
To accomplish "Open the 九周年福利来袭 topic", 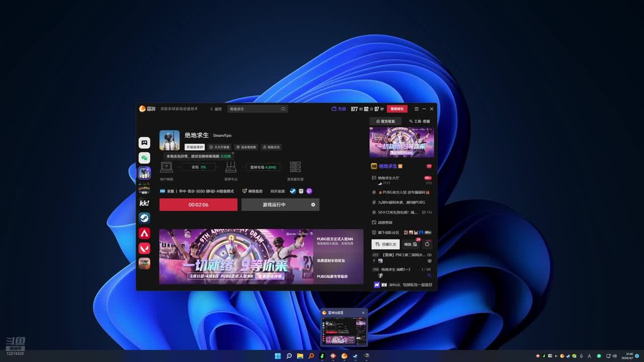I will coord(401,202).
